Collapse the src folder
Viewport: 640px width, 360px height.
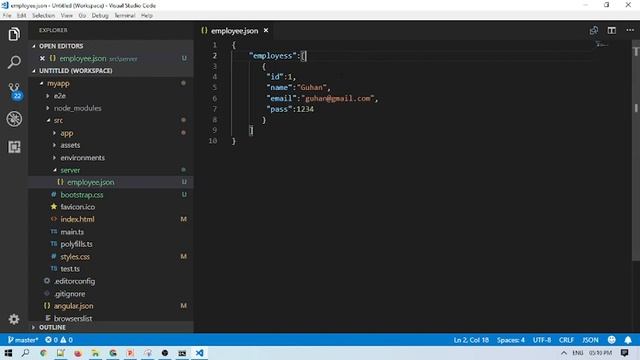[58, 120]
